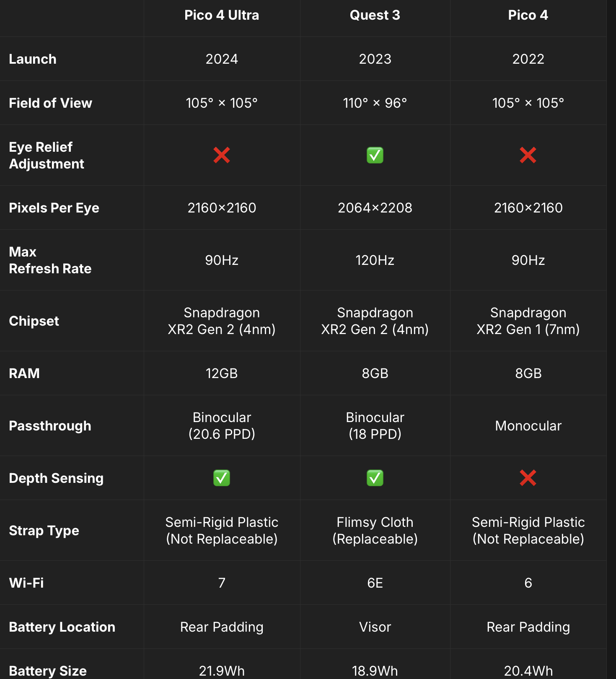616x679 pixels.
Task: Select the Visor battery location cell
Action: coord(375,627)
